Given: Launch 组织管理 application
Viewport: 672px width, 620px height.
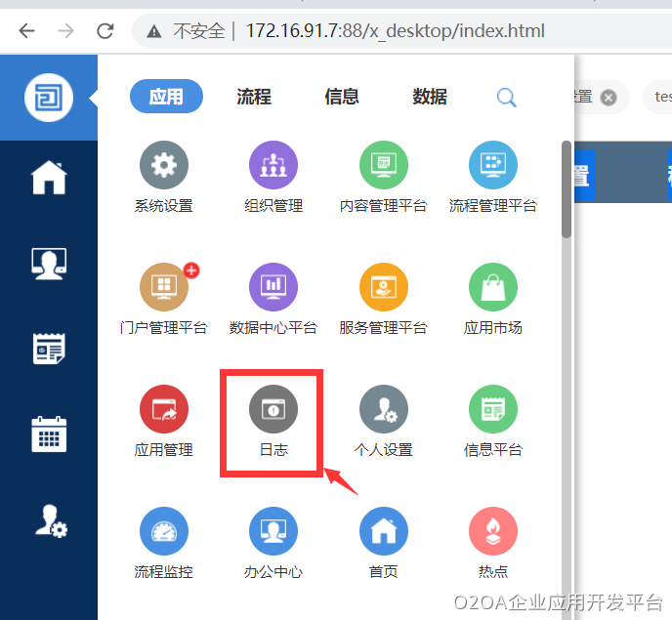Looking at the screenshot, I should coord(273,166).
